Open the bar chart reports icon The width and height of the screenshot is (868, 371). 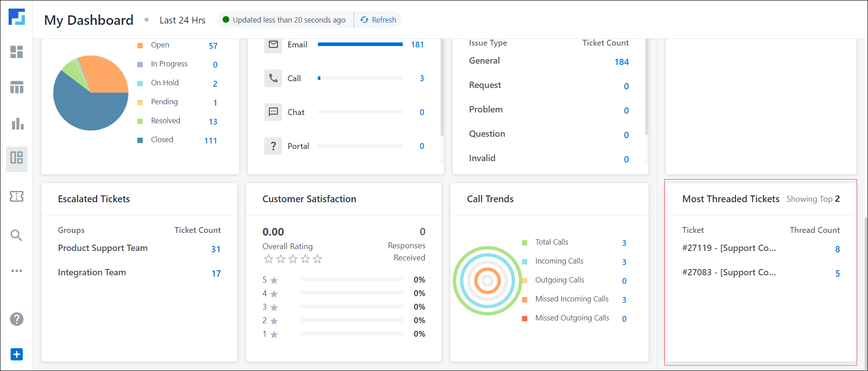point(18,124)
